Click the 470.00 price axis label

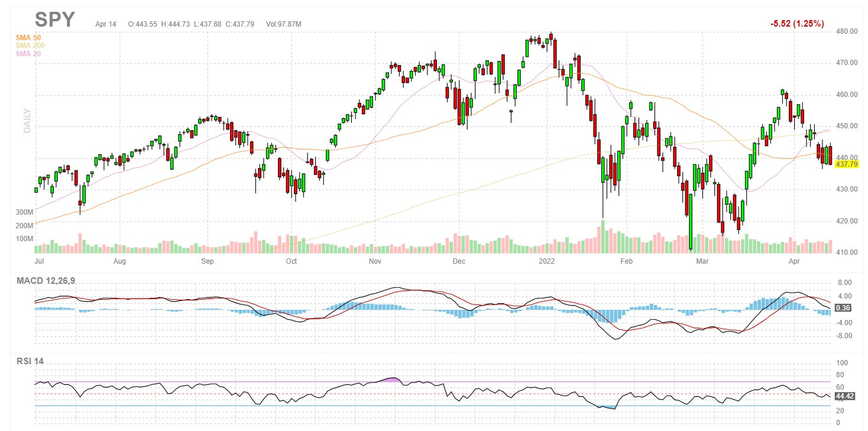pyautogui.click(x=846, y=63)
